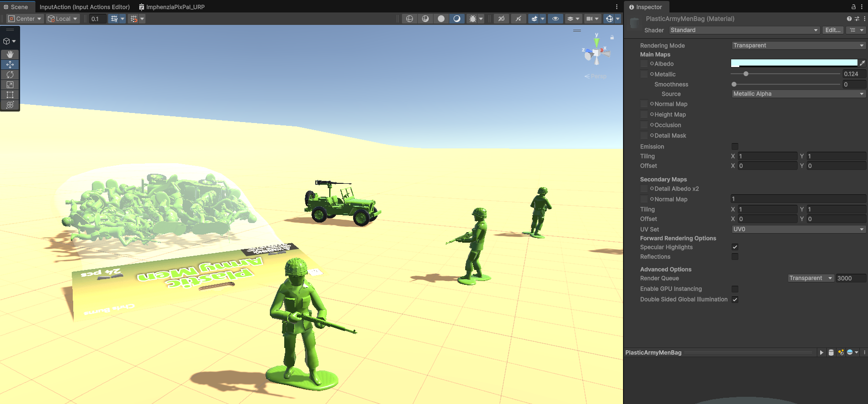This screenshot has height=404, width=868.
Task: Open shader properties list dropdown
Action: (857, 30)
